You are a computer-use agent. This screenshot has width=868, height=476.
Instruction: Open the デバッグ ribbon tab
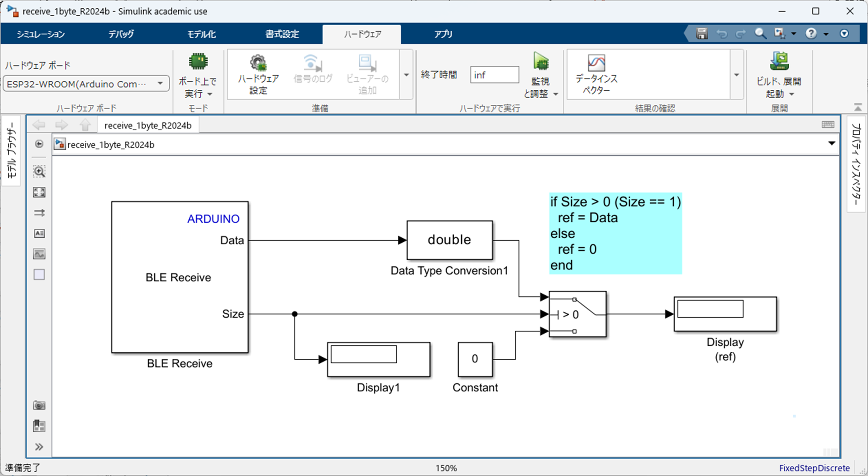point(121,34)
